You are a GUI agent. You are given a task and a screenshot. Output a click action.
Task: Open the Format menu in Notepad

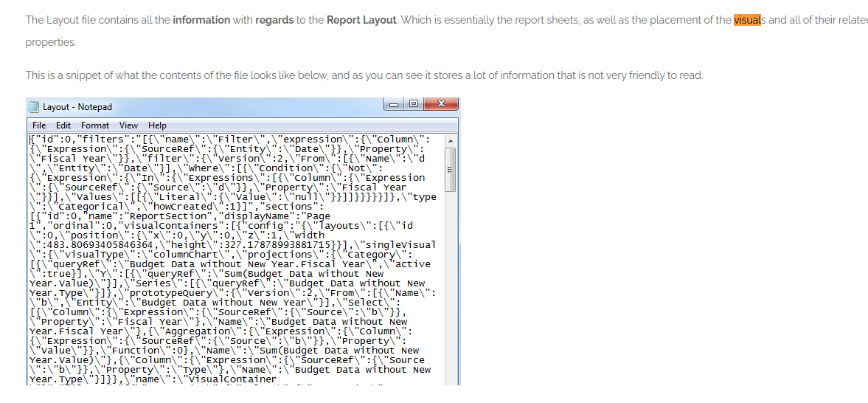point(95,125)
